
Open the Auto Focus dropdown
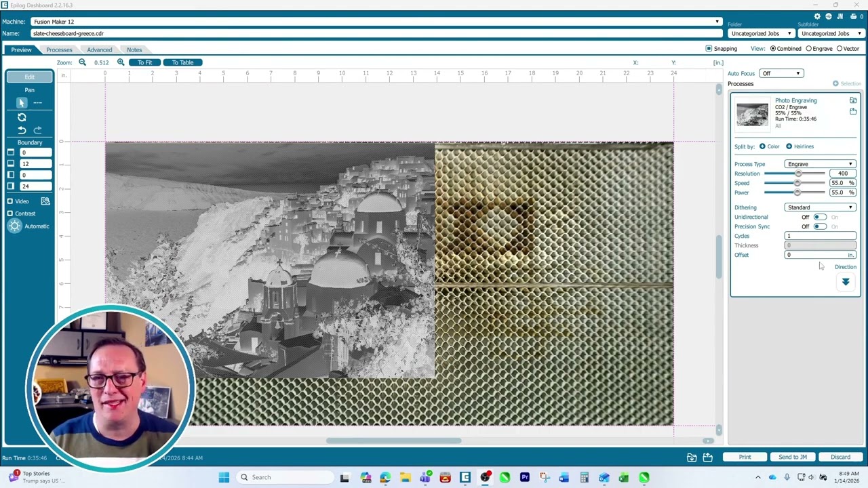782,73
